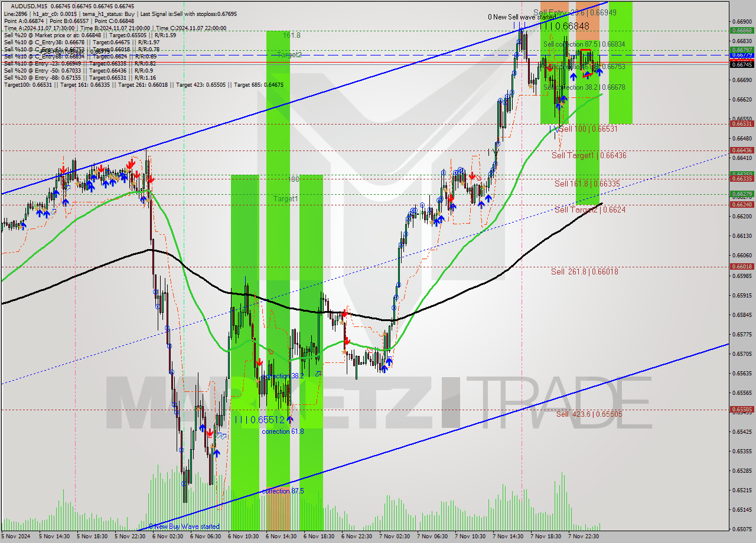Viewport: 756px width, 543px height.
Task: Click the 0.65915 price scale value
Action: 742,295
